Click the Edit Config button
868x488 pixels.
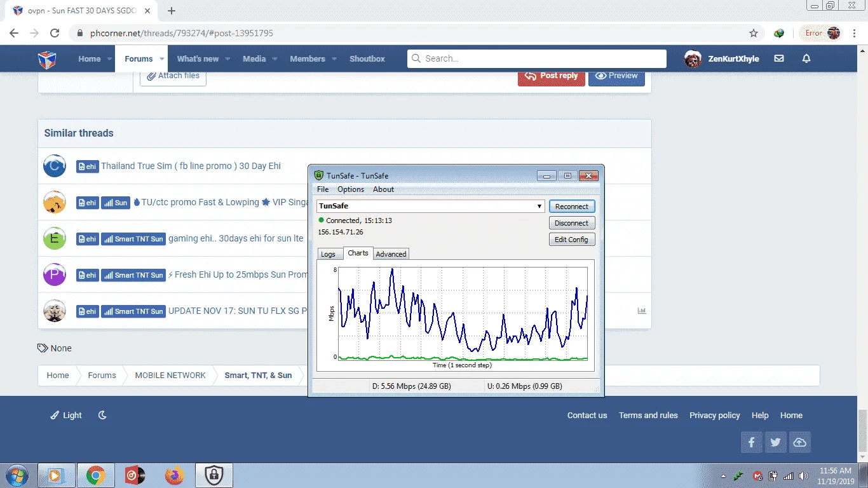coord(572,240)
